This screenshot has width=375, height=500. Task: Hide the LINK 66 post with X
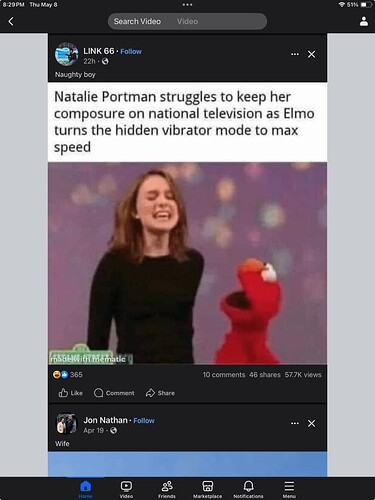pos(311,54)
